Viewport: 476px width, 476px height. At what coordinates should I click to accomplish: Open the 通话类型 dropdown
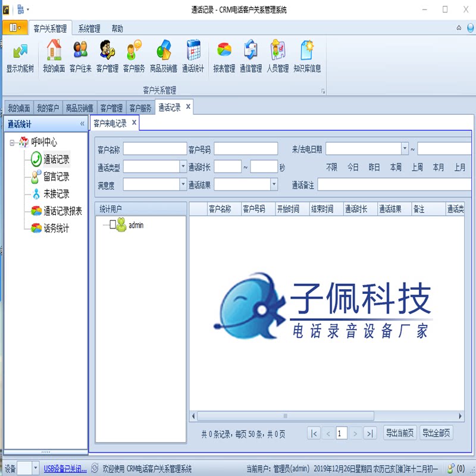click(183, 167)
